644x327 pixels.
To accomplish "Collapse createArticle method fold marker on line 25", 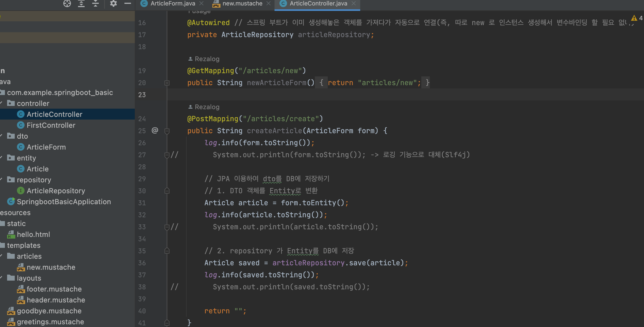I will coord(167,131).
